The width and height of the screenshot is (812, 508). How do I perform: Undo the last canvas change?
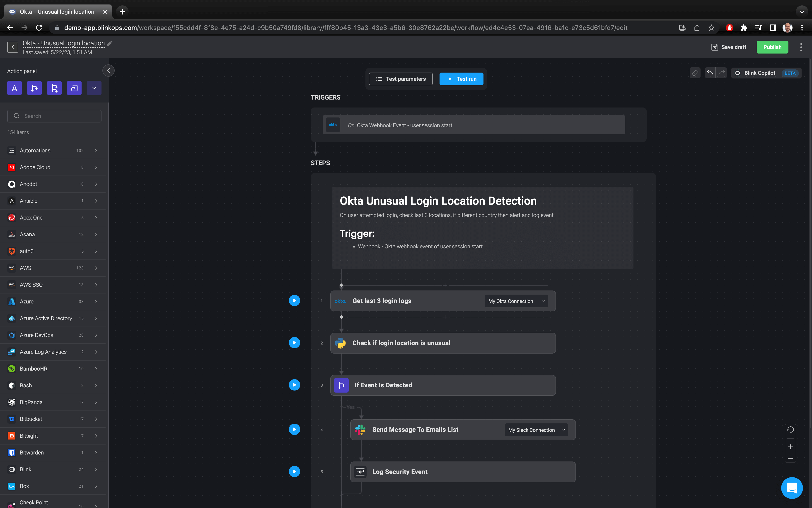[710, 73]
